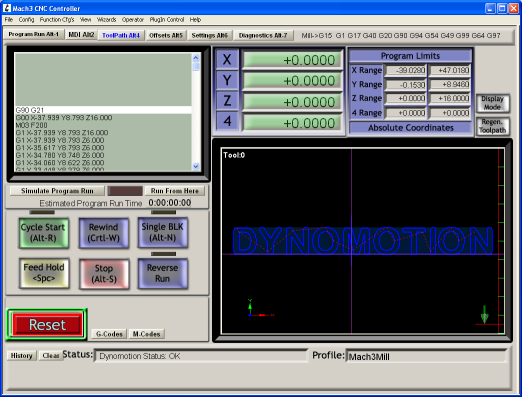
Task: Click the Display Mode button
Action: [x=492, y=103]
